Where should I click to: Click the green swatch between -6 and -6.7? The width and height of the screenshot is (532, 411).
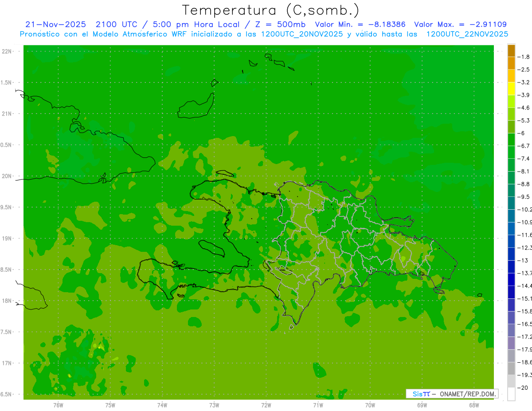511,139
